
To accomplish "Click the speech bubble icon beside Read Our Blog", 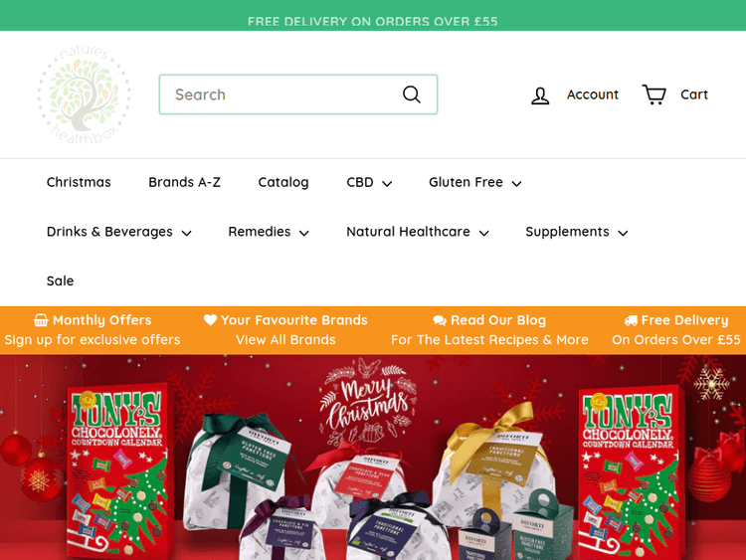I will 440,320.
